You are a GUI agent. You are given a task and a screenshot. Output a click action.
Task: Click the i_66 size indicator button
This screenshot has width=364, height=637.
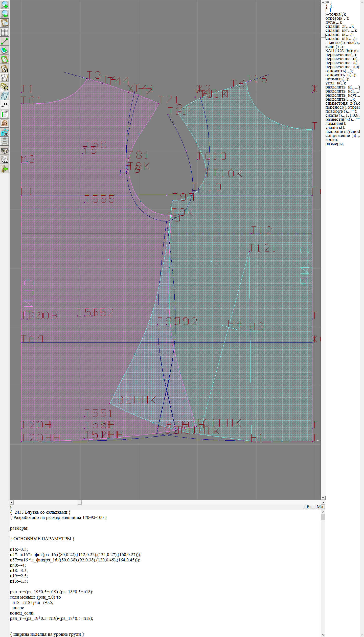[x=5, y=105]
